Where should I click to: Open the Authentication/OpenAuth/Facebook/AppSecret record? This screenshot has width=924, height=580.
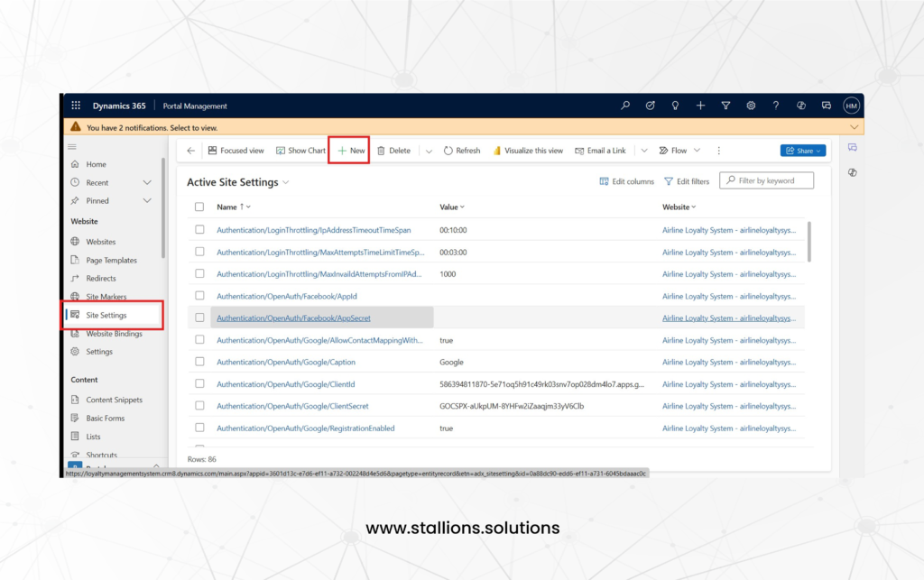click(x=293, y=318)
